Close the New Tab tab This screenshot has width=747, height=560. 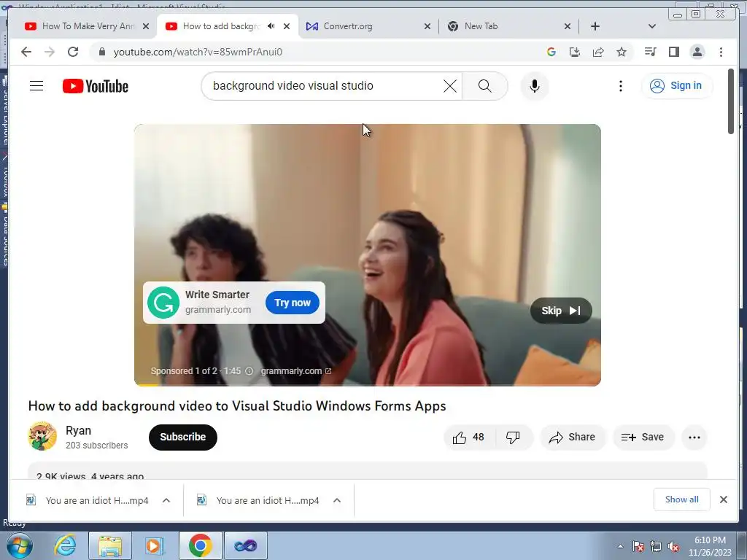pos(568,26)
